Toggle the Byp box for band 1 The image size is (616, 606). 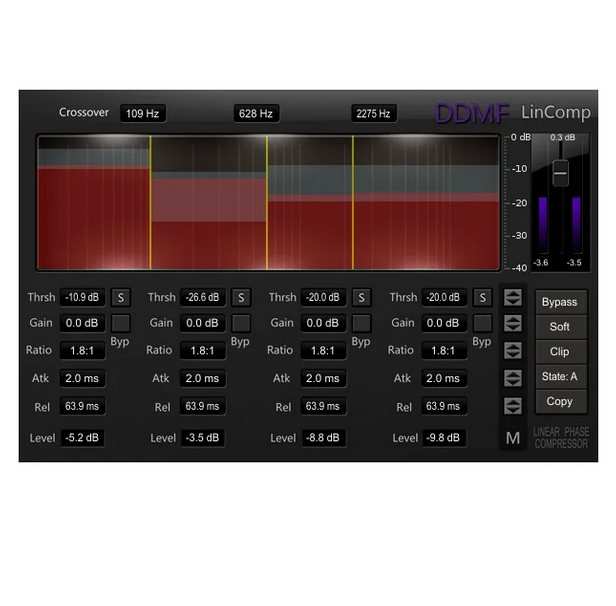[x=121, y=323]
